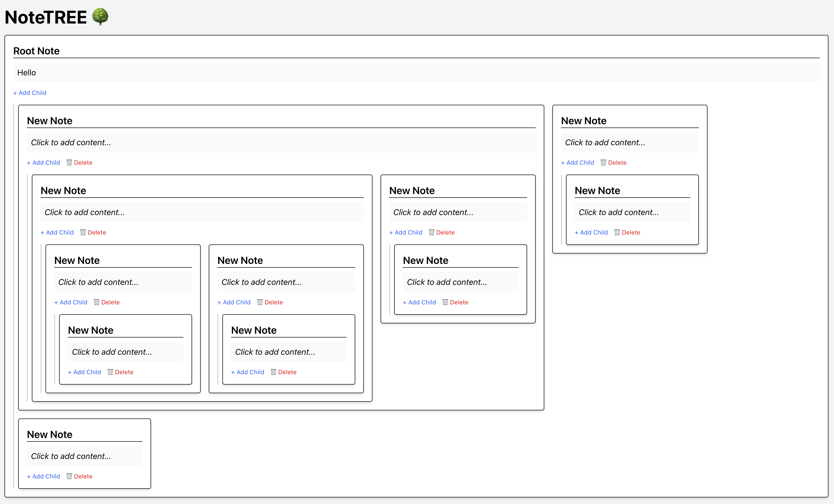Click title of the far-right top-level note
This screenshot has height=504, width=834.
coord(583,121)
